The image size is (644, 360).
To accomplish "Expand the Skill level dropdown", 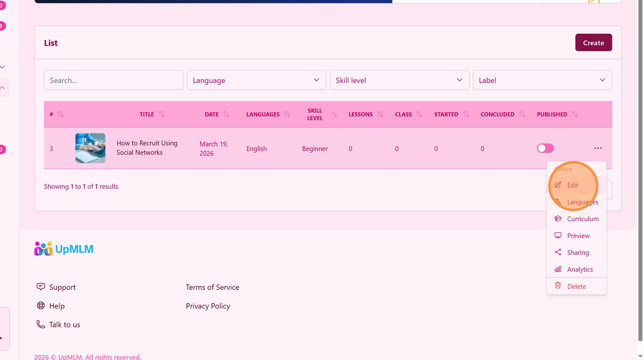I will [x=399, y=80].
